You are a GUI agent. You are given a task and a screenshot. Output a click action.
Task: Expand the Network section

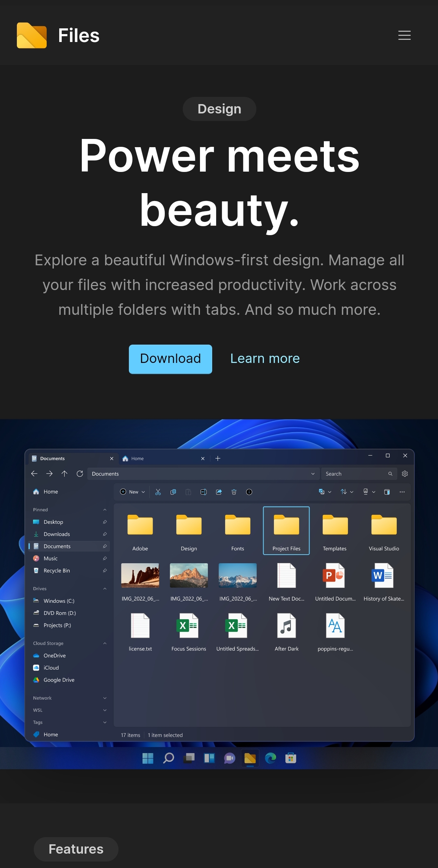click(x=105, y=698)
